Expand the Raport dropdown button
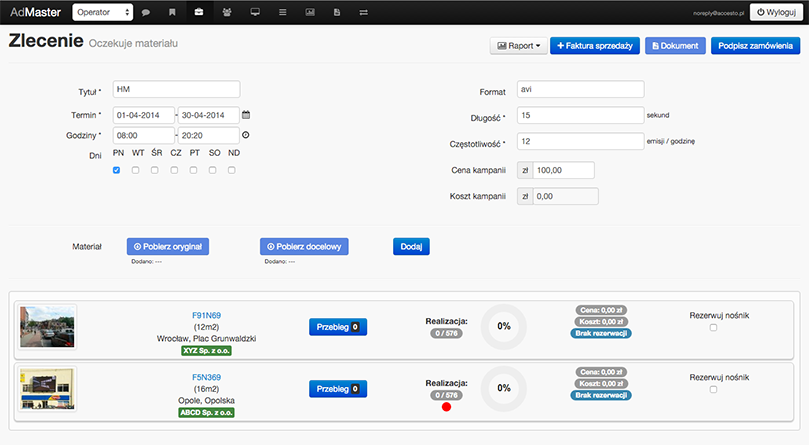 pos(519,45)
